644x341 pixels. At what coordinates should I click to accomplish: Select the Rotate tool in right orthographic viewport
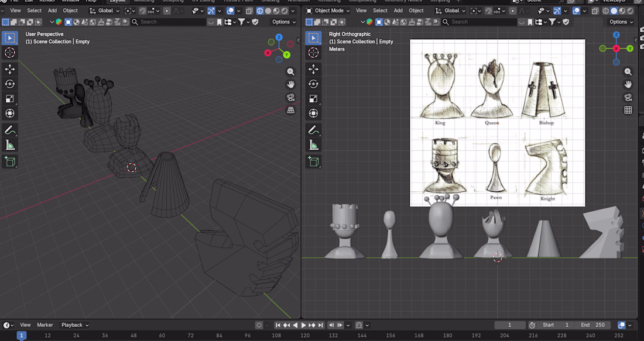point(313,84)
